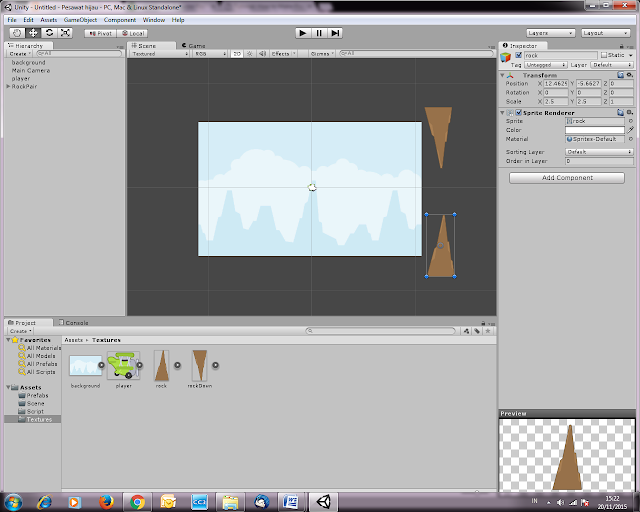Viewport: 640px width, 512px height.
Task: Search by type in Project
Action: 467,331
